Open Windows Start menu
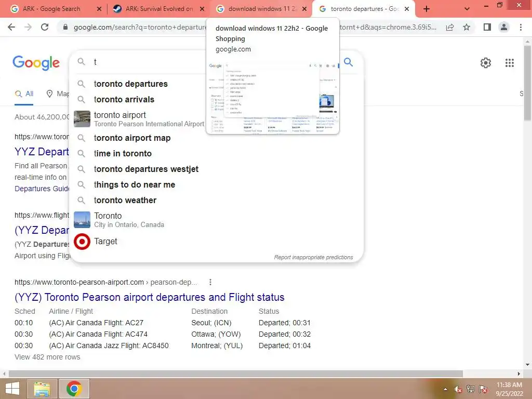The width and height of the screenshot is (532, 399). (12, 389)
